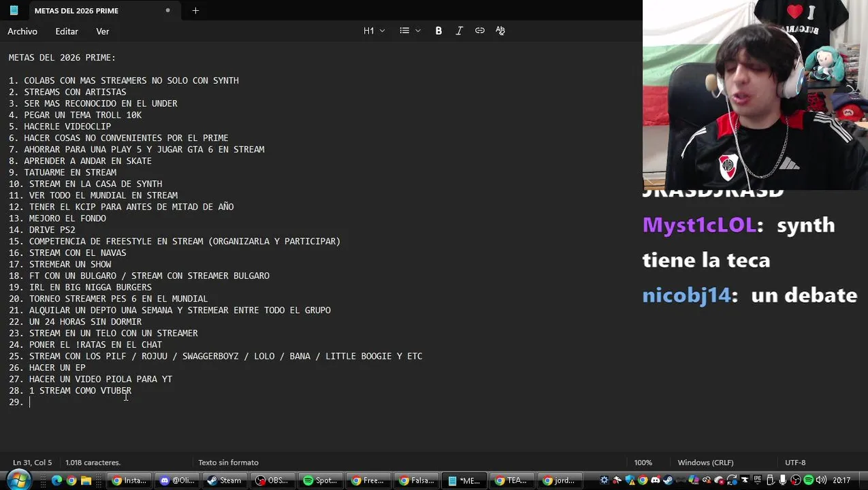Click the unsaved-changes dot on the tab
Image resolution: width=868 pixels, height=490 pixels.
167,10
